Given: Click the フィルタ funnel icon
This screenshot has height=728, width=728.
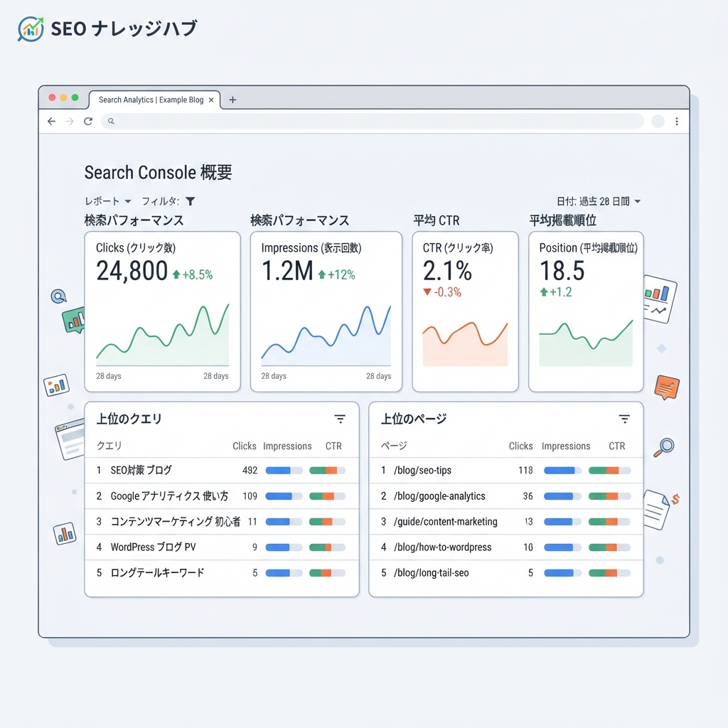Looking at the screenshot, I should coord(191,201).
